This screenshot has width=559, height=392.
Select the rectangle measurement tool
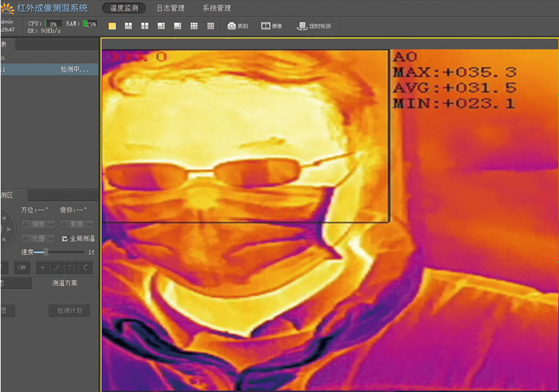tap(71, 267)
